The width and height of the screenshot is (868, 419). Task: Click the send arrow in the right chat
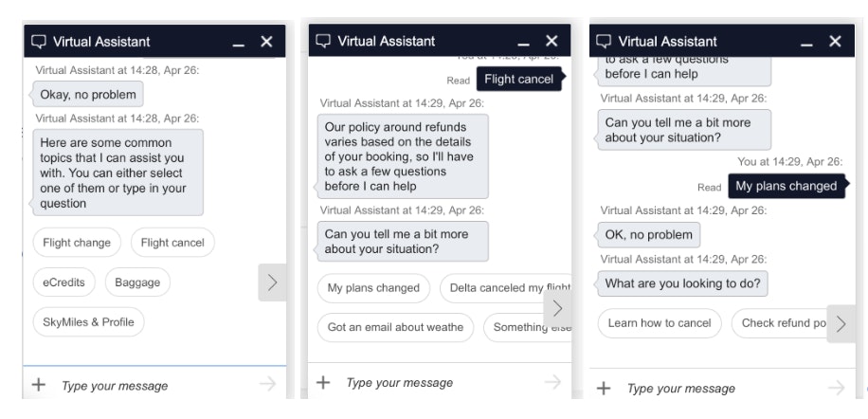837,388
